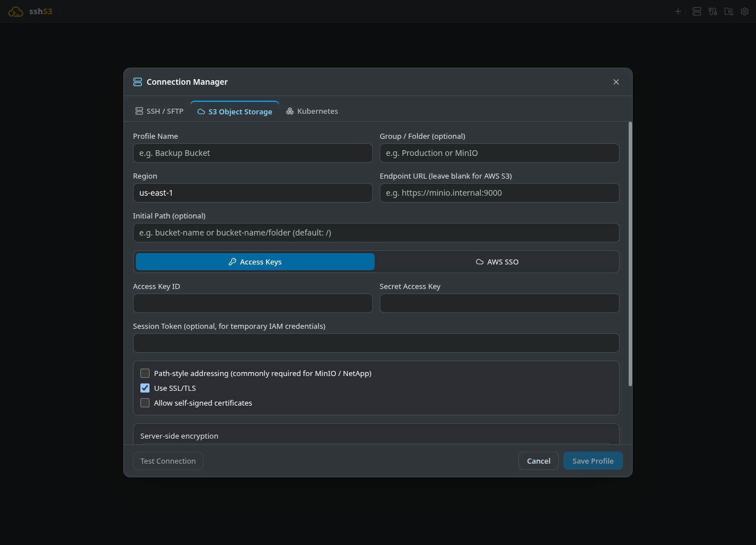
Task: Click the plus icon to add a new tab
Action: pyautogui.click(x=678, y=11)
